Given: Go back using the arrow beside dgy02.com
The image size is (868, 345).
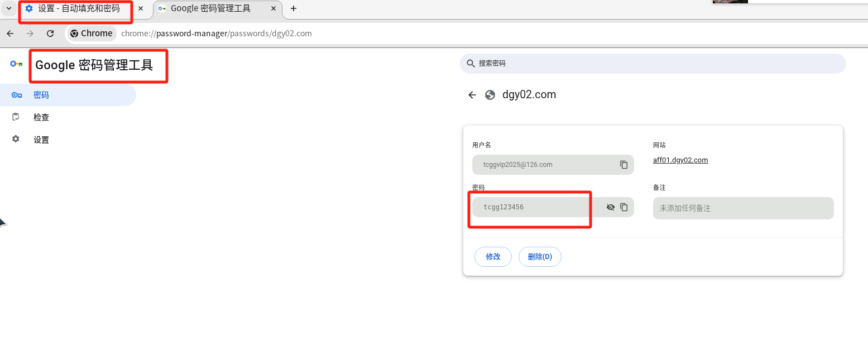Looking at the screenshot, I should [x=472, y=95].
